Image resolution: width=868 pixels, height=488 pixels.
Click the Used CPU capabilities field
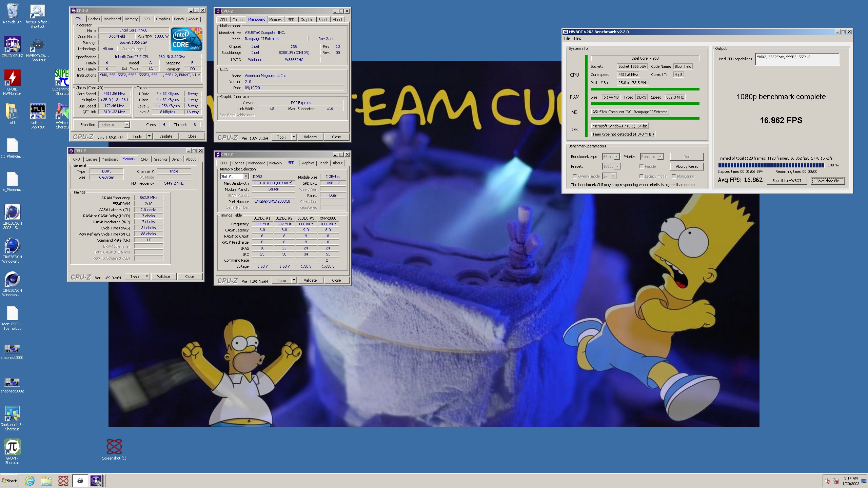[797, 59]
